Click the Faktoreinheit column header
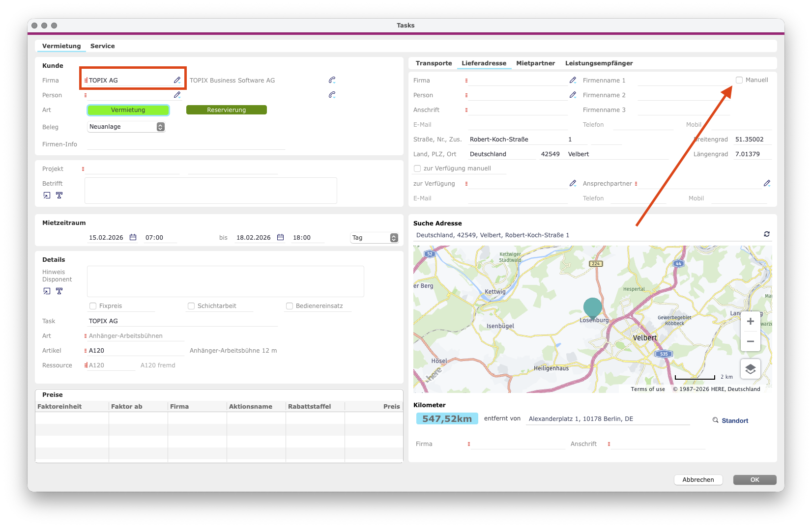The width and height of the screenshot is (812, 528). pyautogui.click(x=72, y=407)
